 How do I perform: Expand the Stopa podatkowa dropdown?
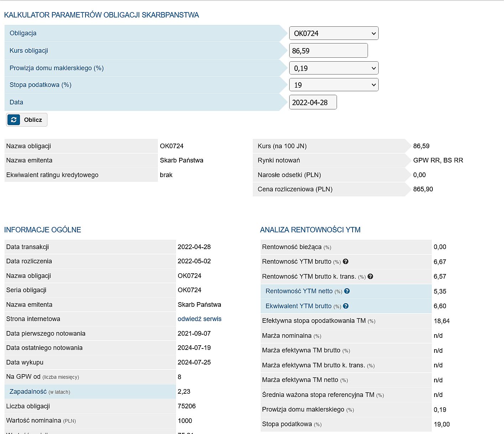click(334, 85)
